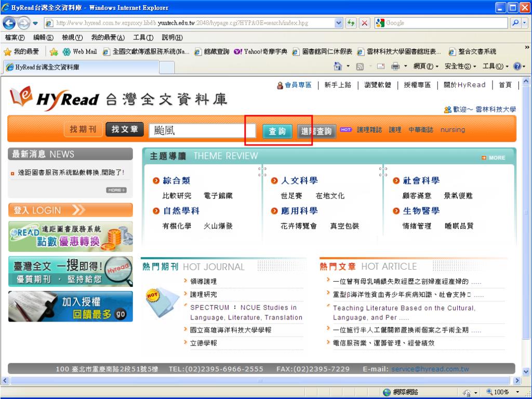532x399 pixels.
Task: Click the magnifier search icon
Action: pos(515,23)
